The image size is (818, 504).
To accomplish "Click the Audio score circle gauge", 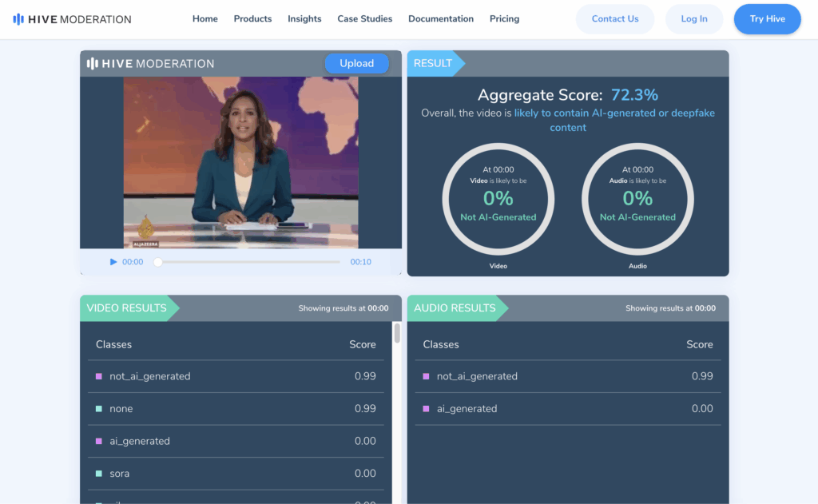I will pos(637,199).
